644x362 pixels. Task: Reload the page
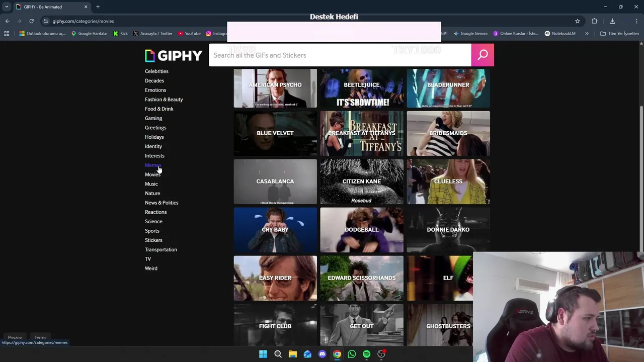pyautogui.click(x=31, y=21)
